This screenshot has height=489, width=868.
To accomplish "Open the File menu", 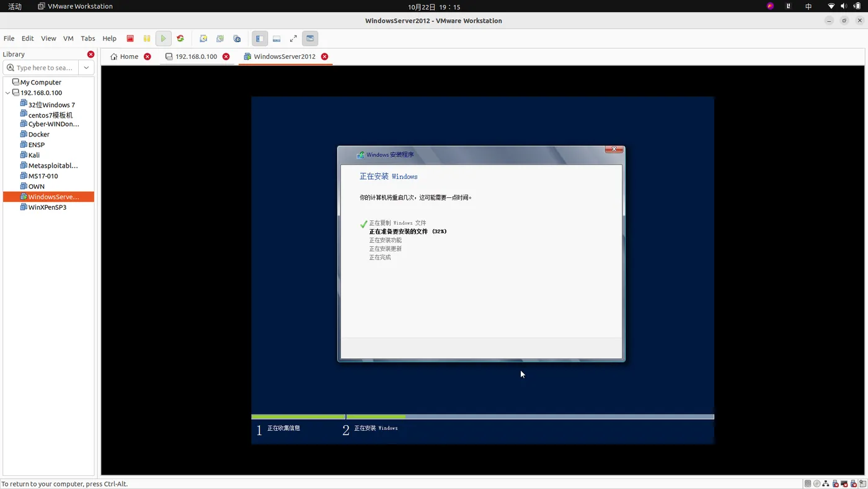I will tap(9, 38).
